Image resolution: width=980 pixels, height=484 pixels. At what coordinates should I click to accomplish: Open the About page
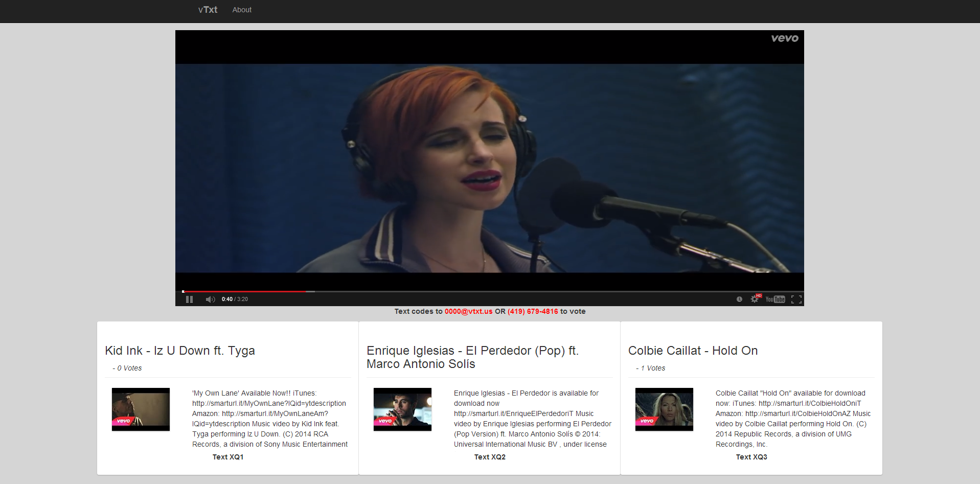click(x=242, y=10)
